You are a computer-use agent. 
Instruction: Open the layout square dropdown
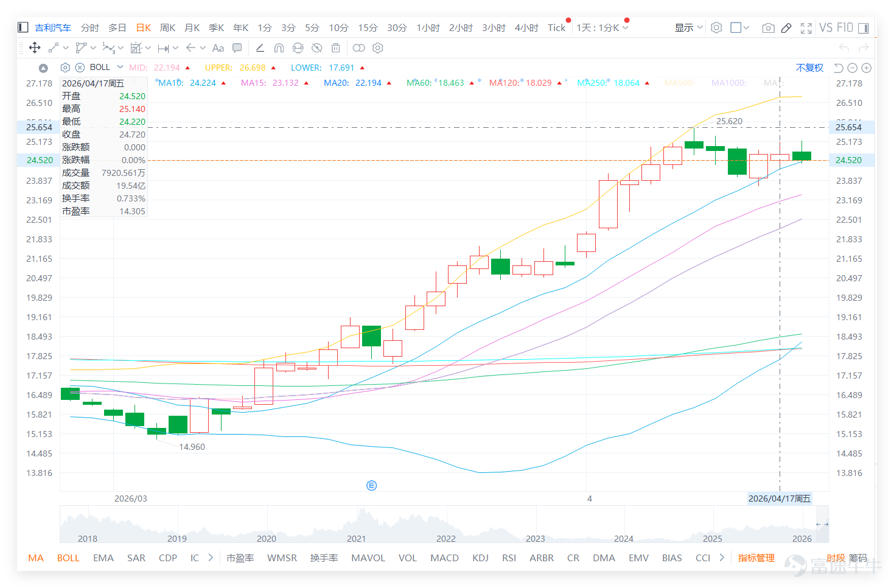740,27
